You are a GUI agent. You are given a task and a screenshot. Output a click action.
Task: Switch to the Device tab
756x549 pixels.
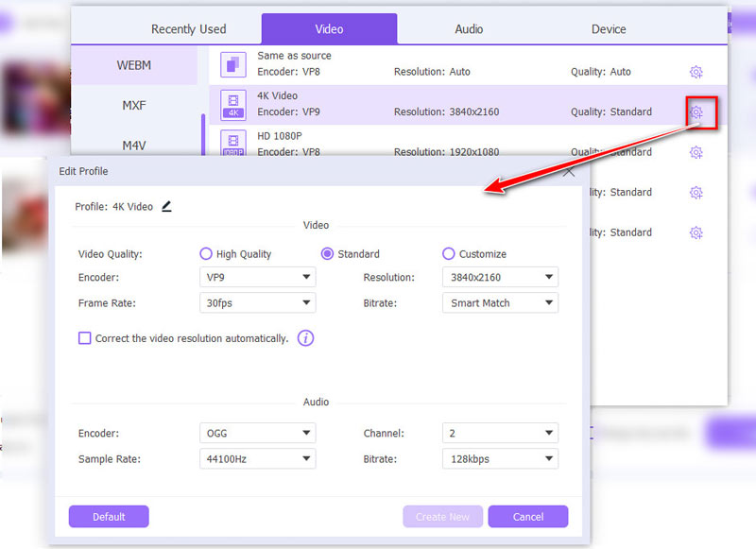point(609,29)
